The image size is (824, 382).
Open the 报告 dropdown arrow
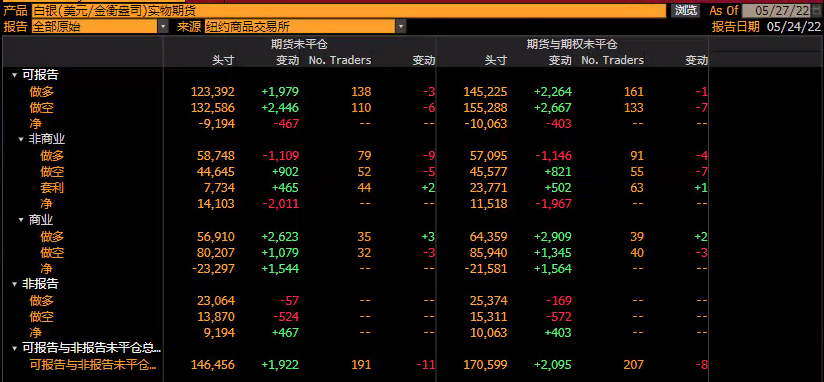tap(163, 27)
